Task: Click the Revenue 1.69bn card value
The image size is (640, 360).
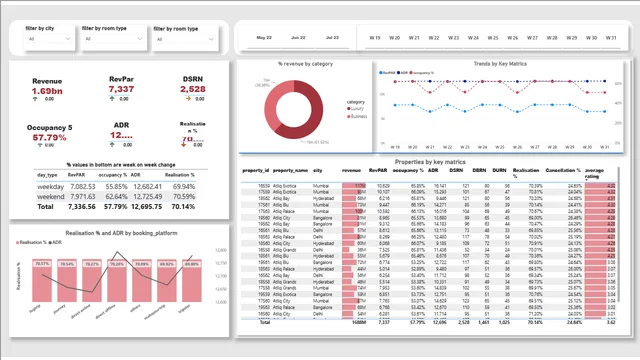Action: (47, 91)
